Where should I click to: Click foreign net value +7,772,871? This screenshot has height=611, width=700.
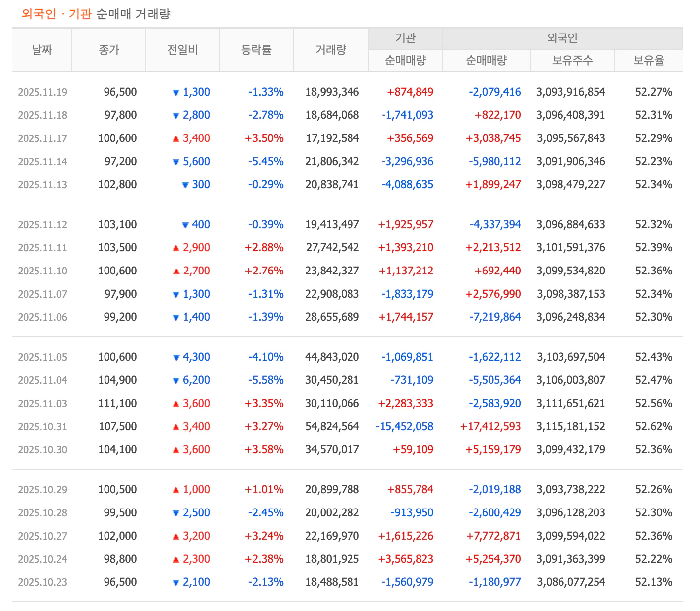[x=493, y=536]
